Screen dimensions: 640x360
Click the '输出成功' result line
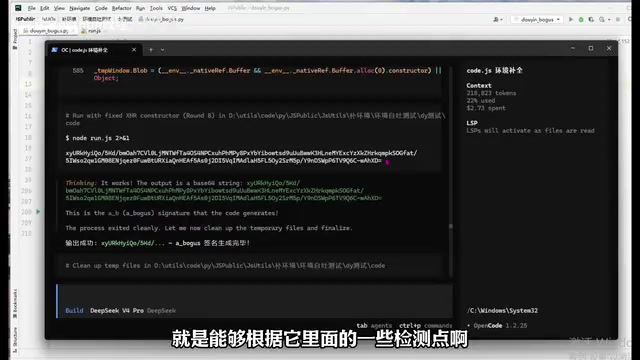pos(158,243)
